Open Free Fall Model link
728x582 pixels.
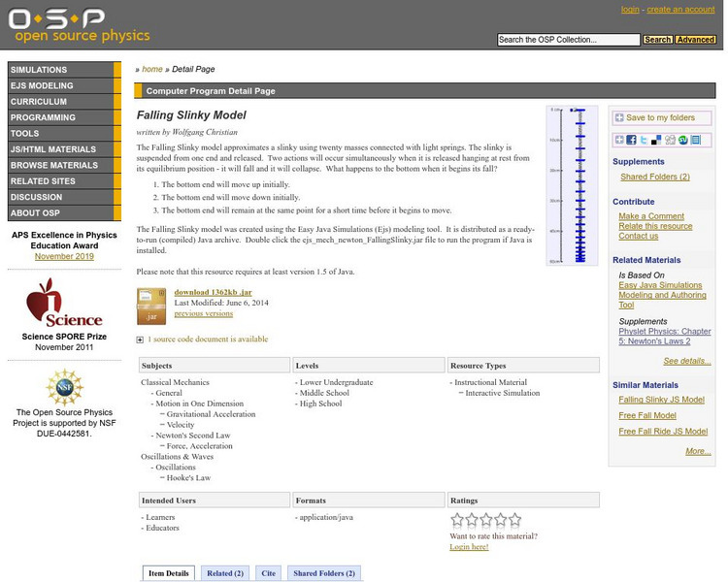tap(647, 415)
